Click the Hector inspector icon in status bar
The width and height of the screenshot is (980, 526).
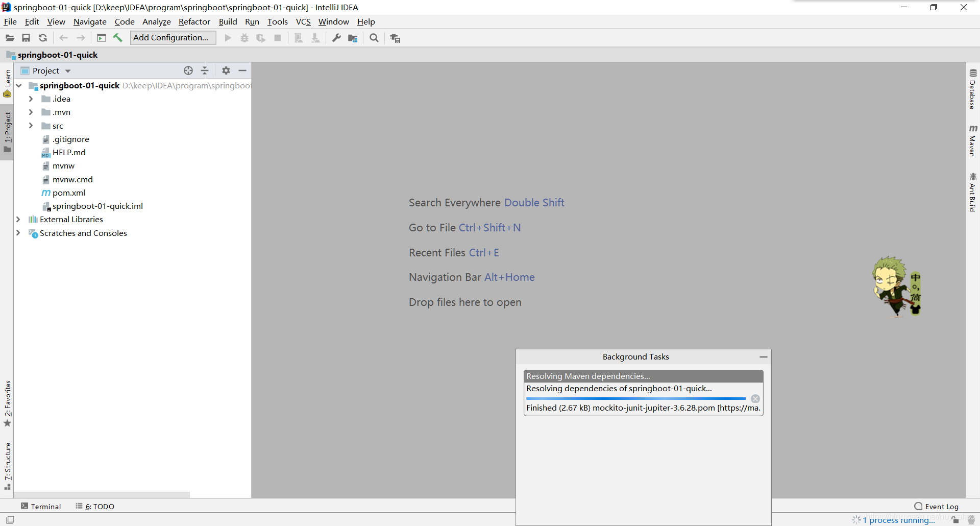click(x=971, y=519)
